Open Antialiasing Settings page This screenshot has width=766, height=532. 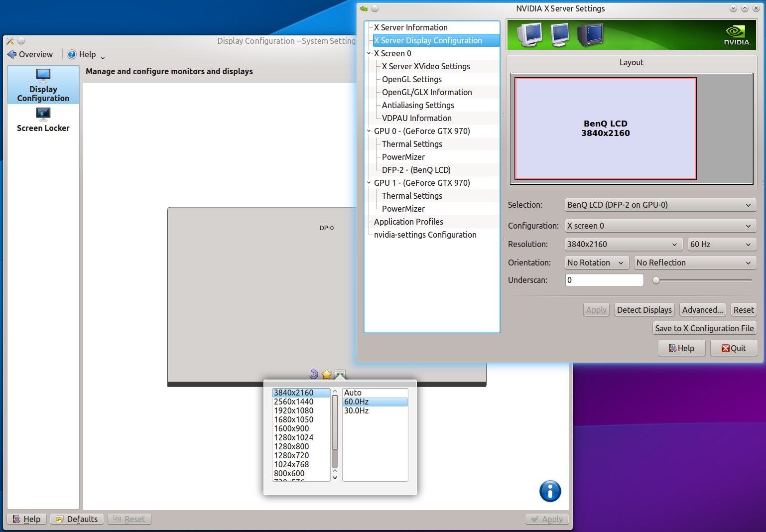[x=418, y=105]
